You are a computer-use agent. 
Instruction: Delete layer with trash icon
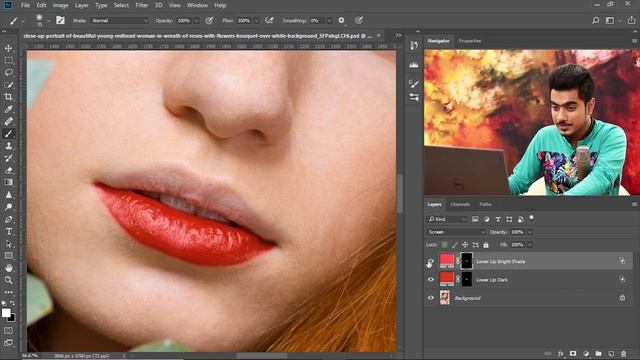pos(624,353)
